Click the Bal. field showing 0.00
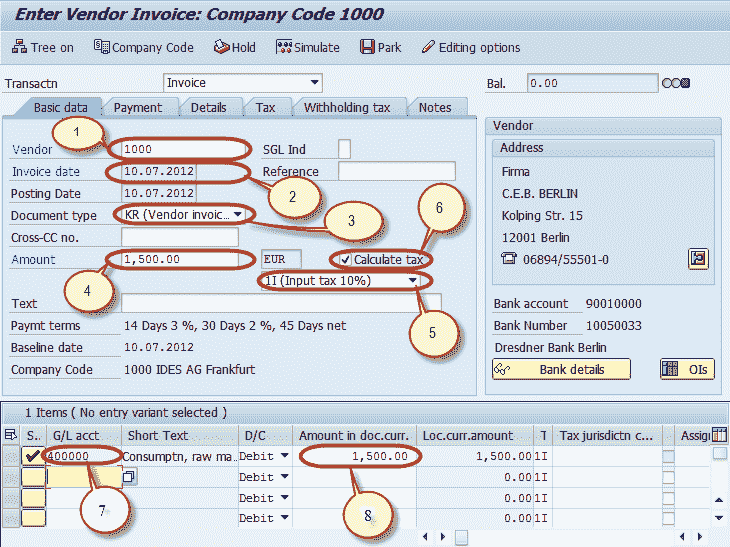Screen dimensions: 730x547 (x=592, y=83)
